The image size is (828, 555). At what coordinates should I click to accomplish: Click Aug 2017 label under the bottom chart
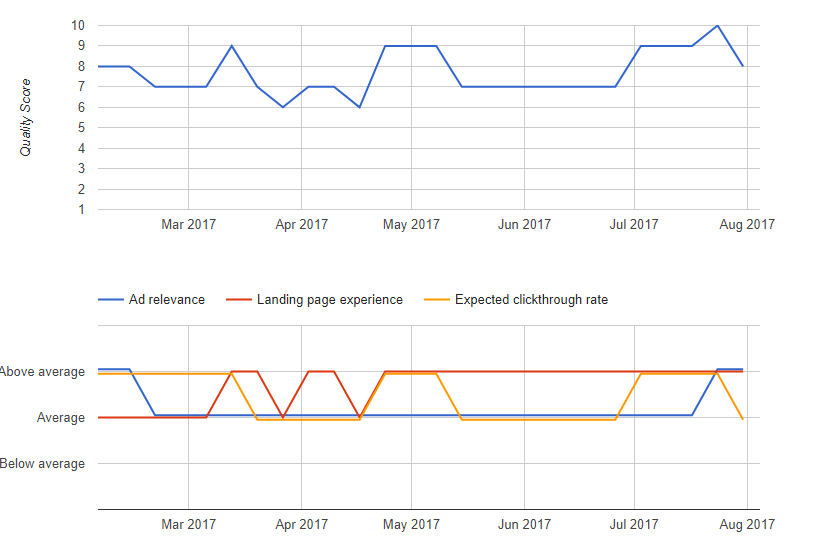coord(747,524)
